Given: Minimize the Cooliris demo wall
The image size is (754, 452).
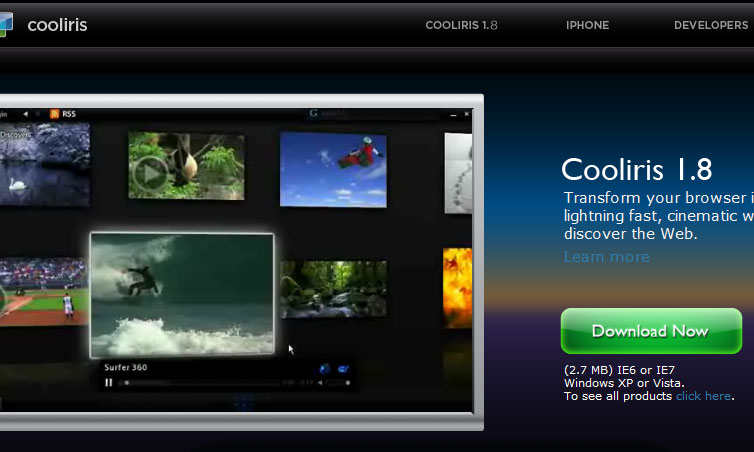Looking at the screenshot, I should point(453,114).
